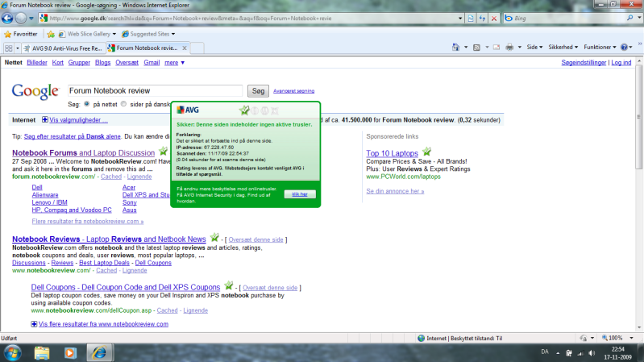Click the Help question mark icon
Image resolution: width=644 pixels, height=362 pixels.
[x=624, y=48]
